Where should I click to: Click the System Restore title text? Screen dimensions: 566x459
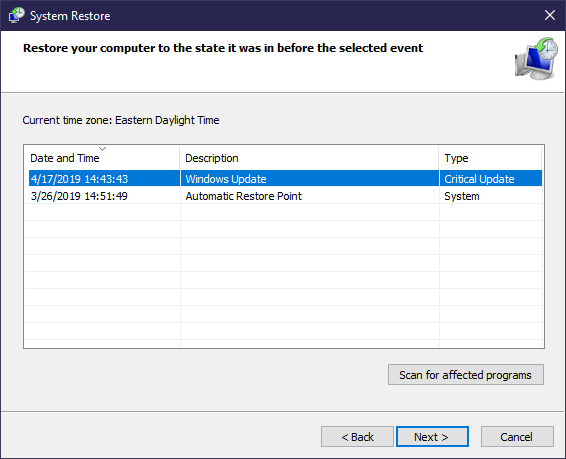coord(70,16)
